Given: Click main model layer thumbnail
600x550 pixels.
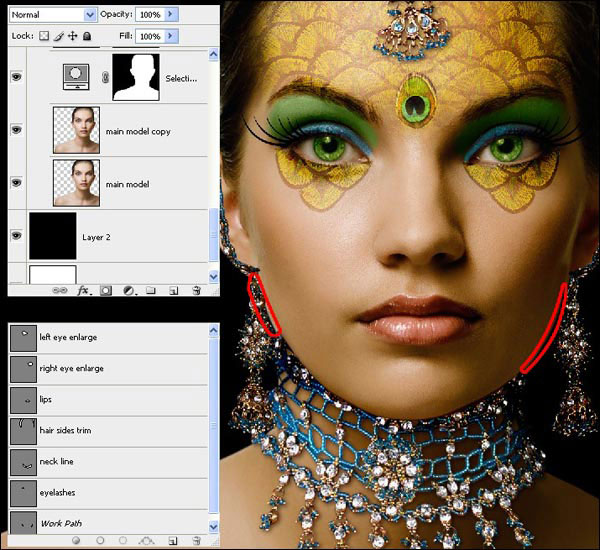Looking at the screenshot, I should coord(77,183).
